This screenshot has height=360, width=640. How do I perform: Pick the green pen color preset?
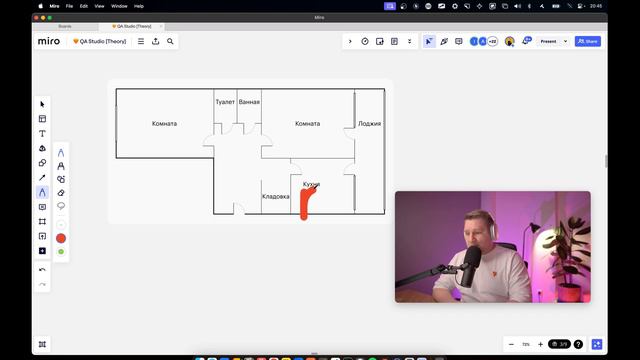click(61, 252)
